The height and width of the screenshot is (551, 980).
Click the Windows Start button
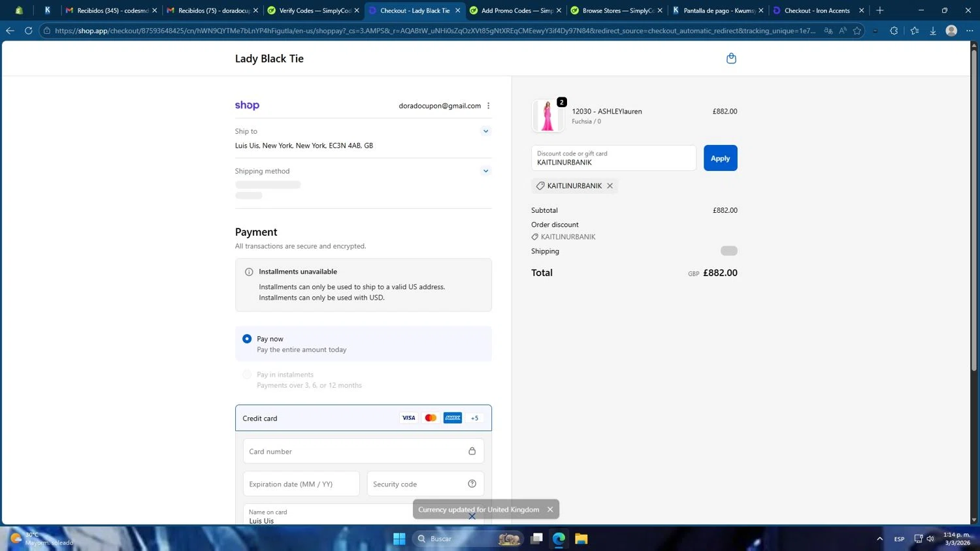click(399, 539)
